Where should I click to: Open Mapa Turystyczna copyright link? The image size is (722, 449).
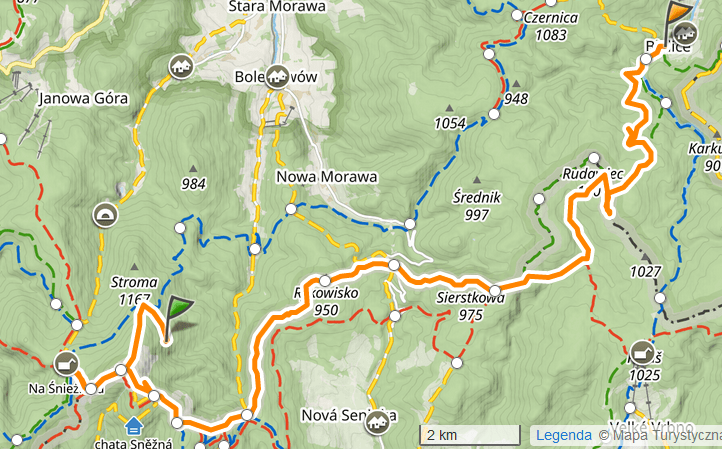[x=660, y=435]
